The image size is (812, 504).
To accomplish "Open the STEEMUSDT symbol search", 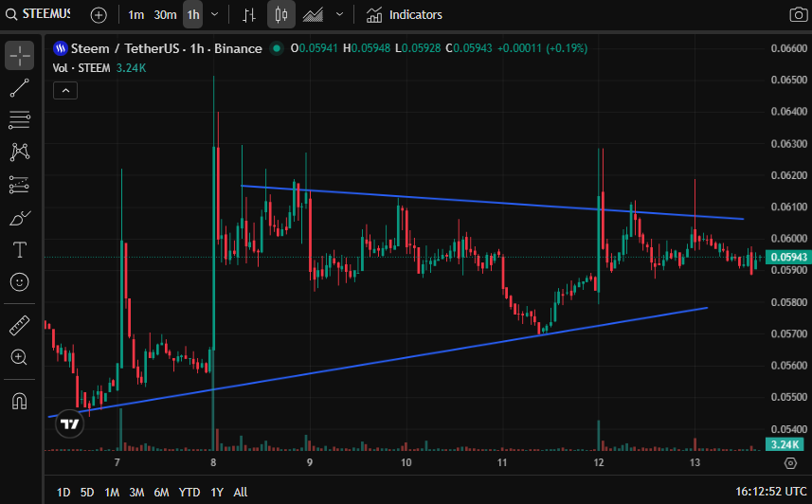I will point(38,14).
